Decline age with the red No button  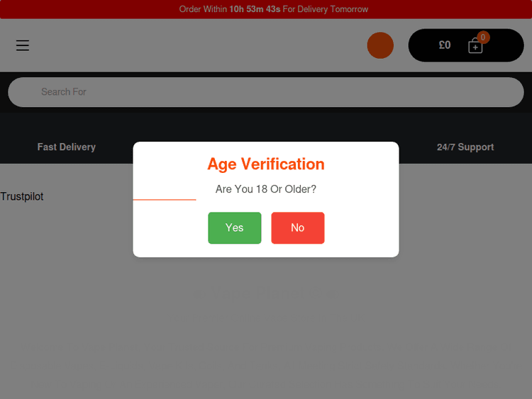[x=297, y=227]
